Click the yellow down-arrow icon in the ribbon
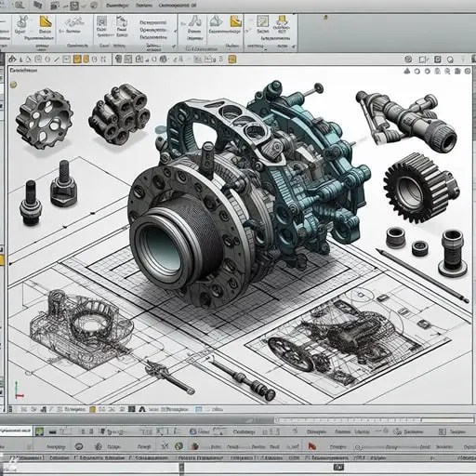The height and width of the screenshot is (476, 476). (x=282, y=20)
